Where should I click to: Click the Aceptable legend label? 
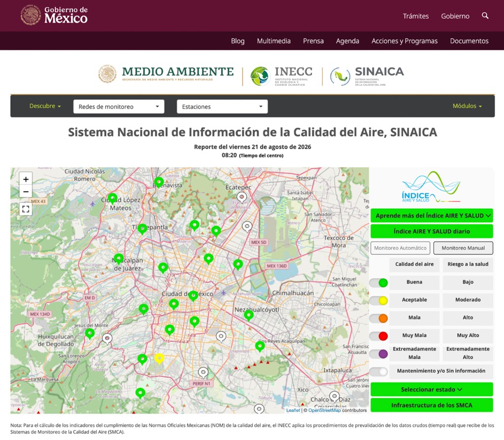pos(414,300)
